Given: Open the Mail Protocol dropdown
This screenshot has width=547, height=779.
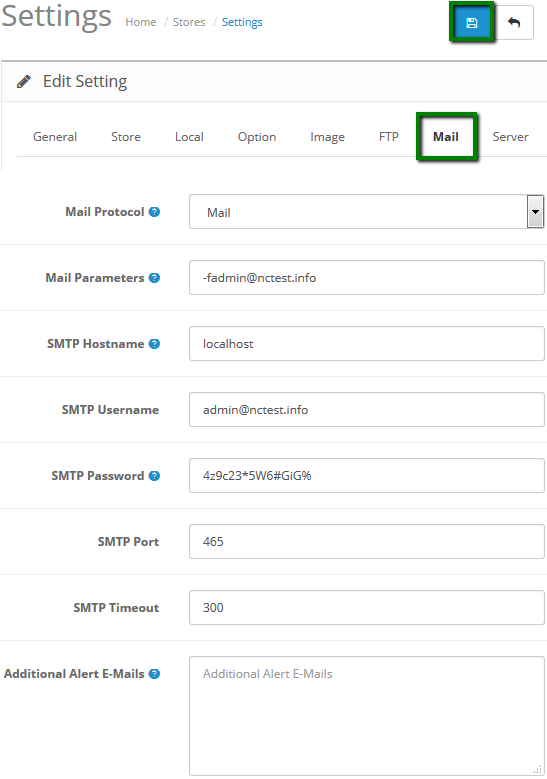Looking at the screenshot, I should [x=367, y=212].
